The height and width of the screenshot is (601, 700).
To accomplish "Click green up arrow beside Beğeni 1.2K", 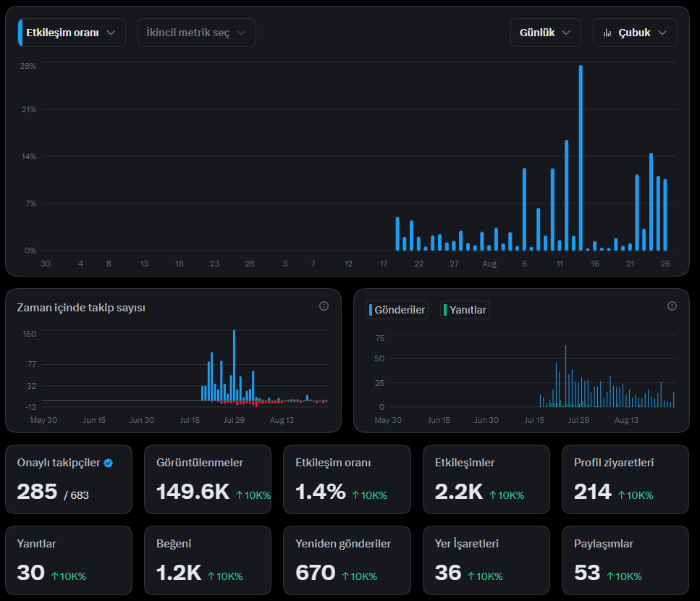I will tap(211, 576).
